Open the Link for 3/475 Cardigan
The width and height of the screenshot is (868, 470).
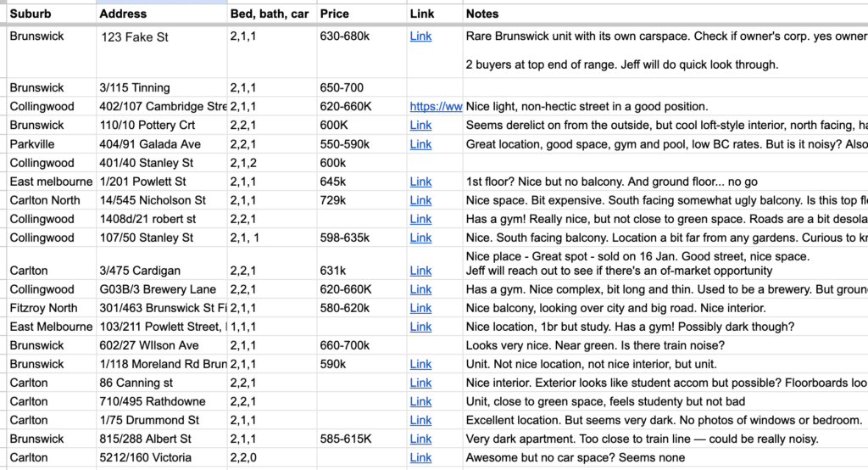coord(420,271)
